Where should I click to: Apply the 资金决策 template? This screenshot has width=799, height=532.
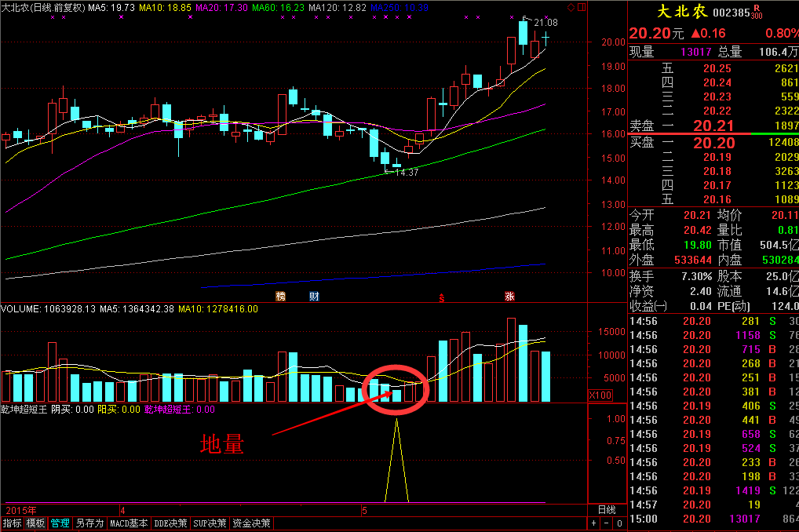click(x=251, y=523)
